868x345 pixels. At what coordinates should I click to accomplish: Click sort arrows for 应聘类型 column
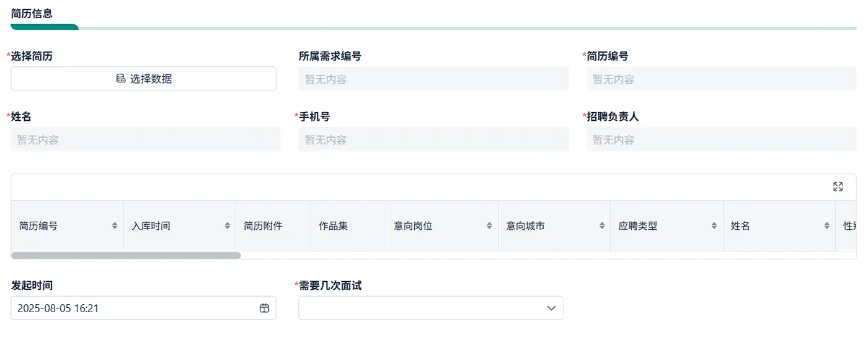click(714, 226)
